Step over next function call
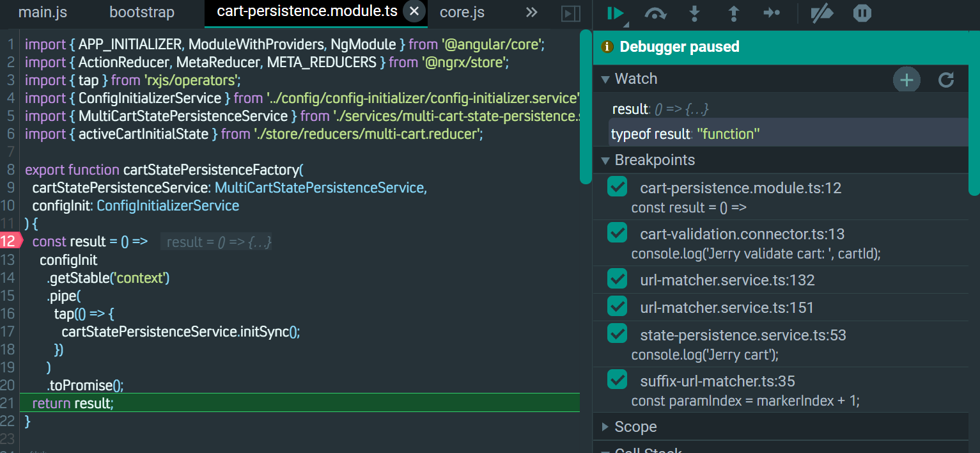980x453 pixels. [x=656, y=13]
